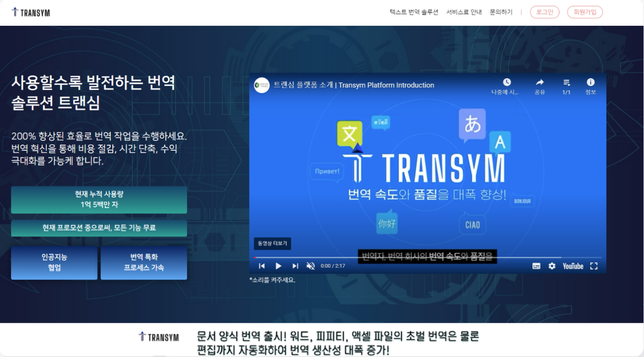Screen dimensions: 644x357
Task: Play the Transym introduction video
Action: pyautogui.click(x=278, y=266)
